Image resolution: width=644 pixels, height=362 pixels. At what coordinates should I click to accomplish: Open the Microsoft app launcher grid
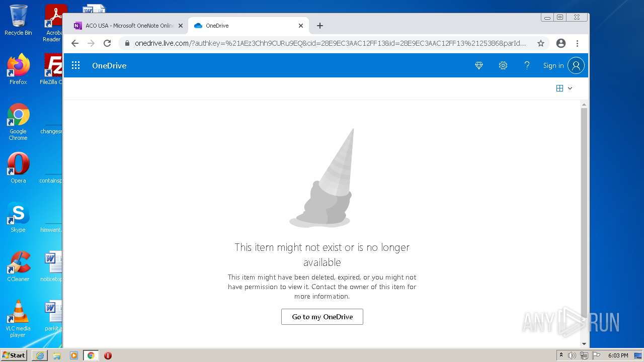(76, 65)
